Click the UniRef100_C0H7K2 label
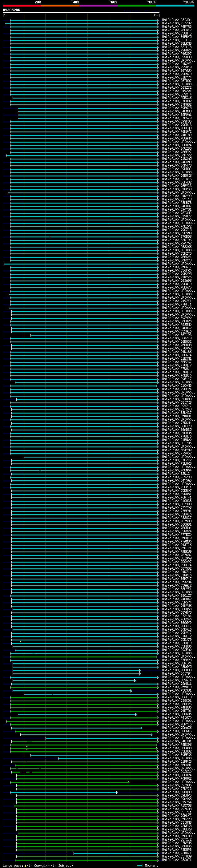 [x=177, y=155]
